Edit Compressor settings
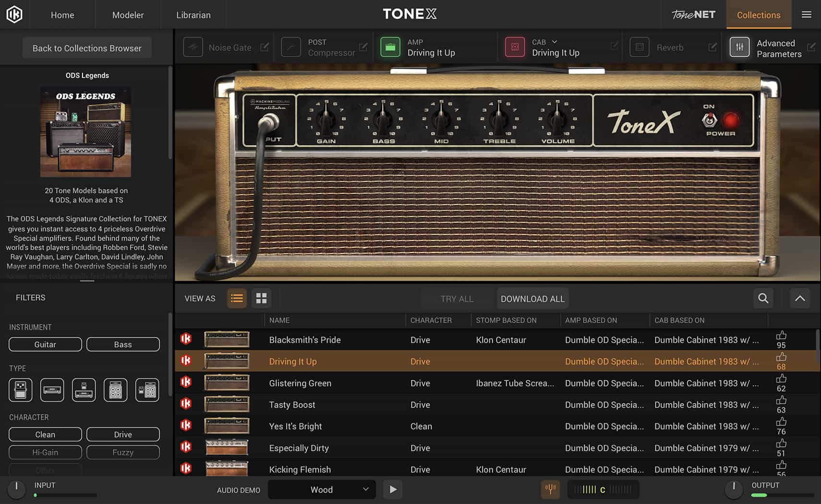821x504 pixels. click(x=363, y=47)
